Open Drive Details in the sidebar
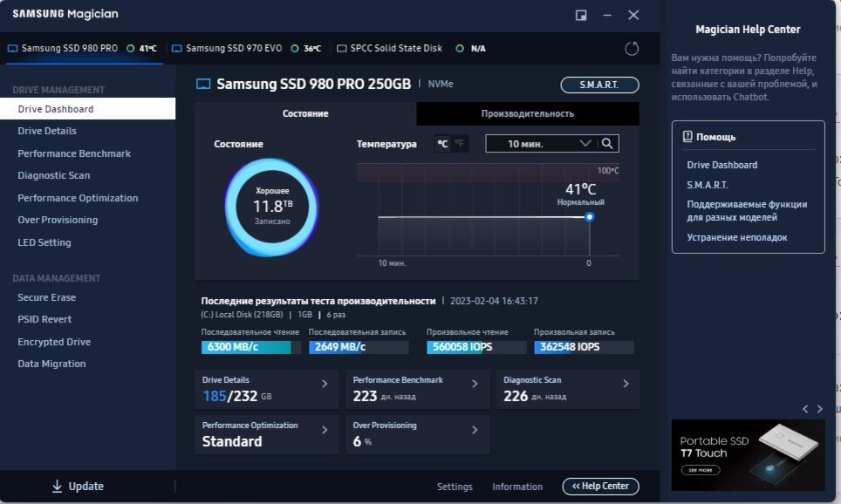This screenshot has height=504, width=841. click(x=87, y=131)
